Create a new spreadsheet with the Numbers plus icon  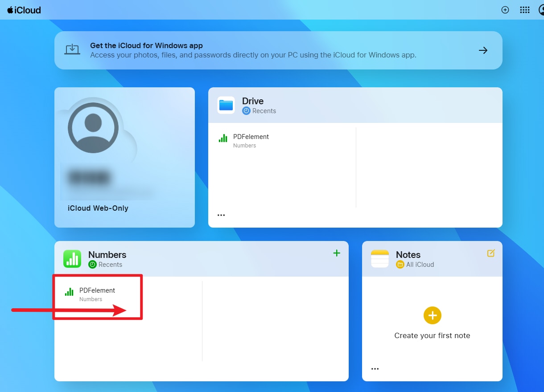coord(337,253)
